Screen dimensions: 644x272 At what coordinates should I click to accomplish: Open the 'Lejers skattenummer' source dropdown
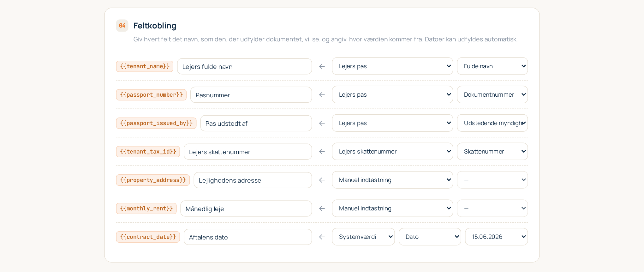(x=392, y=151)
